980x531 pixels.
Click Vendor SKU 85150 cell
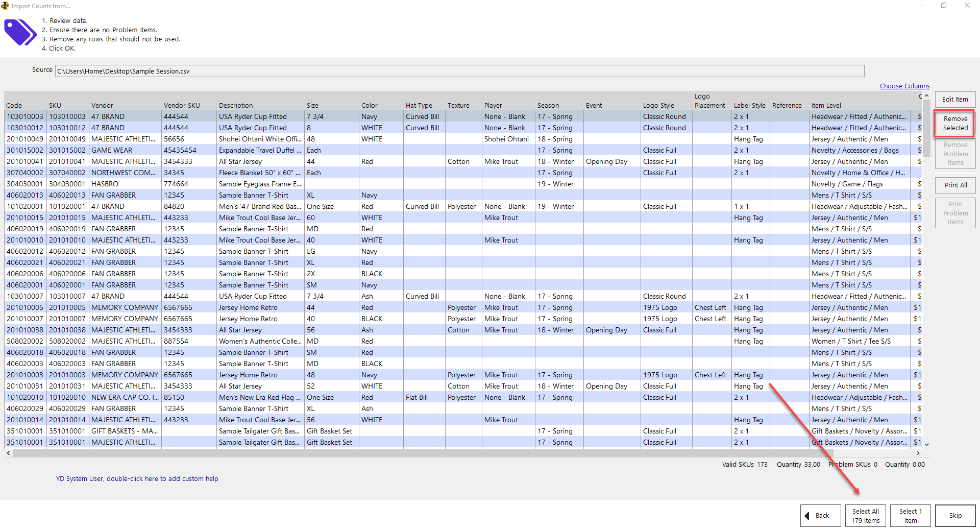(189, 398)
